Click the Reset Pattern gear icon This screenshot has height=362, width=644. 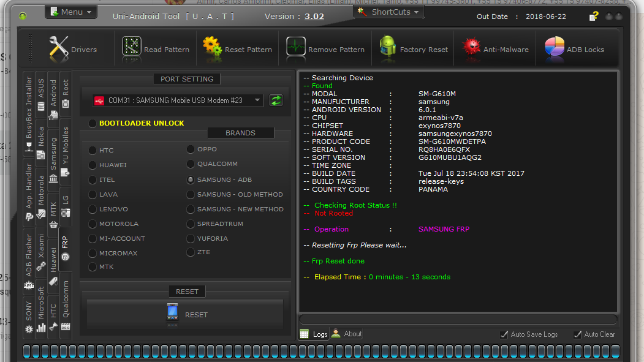[213, 47]
